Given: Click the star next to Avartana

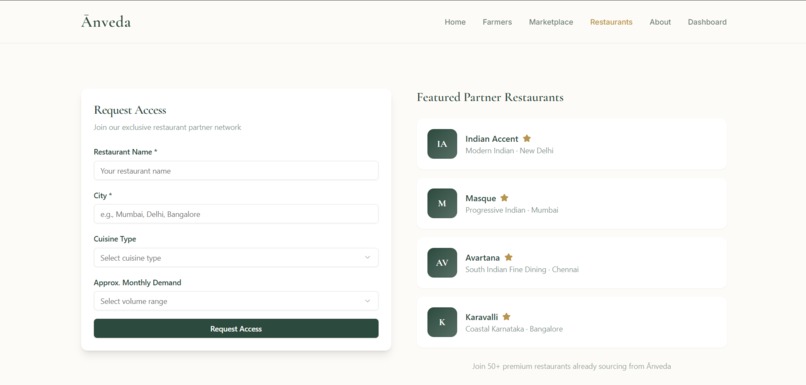Looking at the screenshot, I should coord(508,257).
